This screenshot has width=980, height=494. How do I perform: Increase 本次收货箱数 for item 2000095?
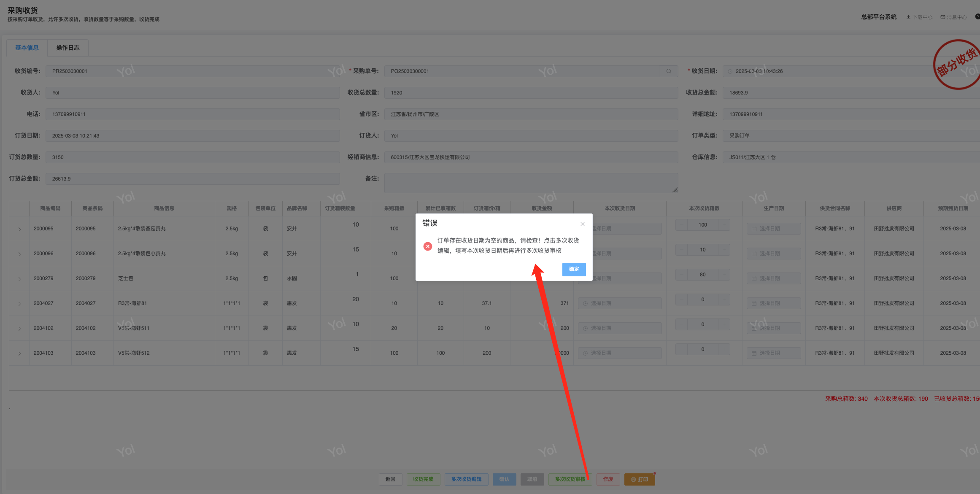pyautogui.click(x=724, y=225)
